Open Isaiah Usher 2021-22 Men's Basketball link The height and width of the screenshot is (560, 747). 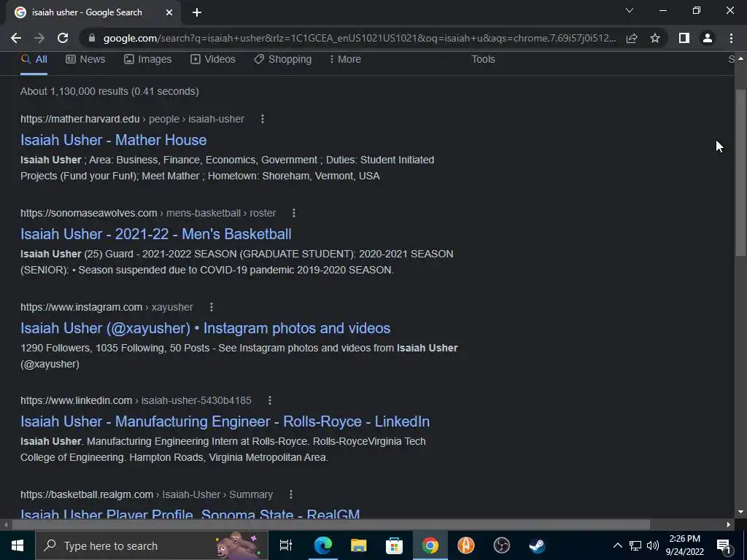[156, 234]
